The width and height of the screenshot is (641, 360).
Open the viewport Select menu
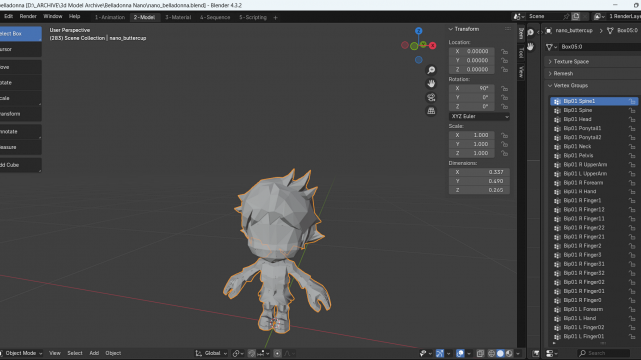pyautogui.click(x=75, y=353)
